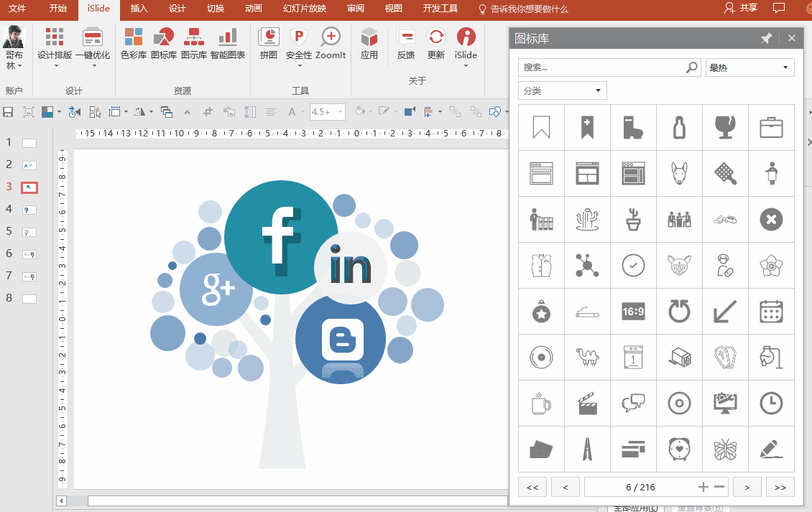Viewport: 812px width, 512px height.
Task: Open the 最热 sort dropdown
Action: [x=750, y=68]
